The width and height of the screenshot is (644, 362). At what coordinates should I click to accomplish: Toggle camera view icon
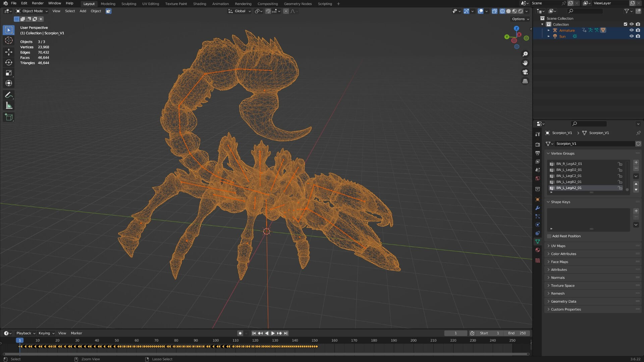coord(525,72)
